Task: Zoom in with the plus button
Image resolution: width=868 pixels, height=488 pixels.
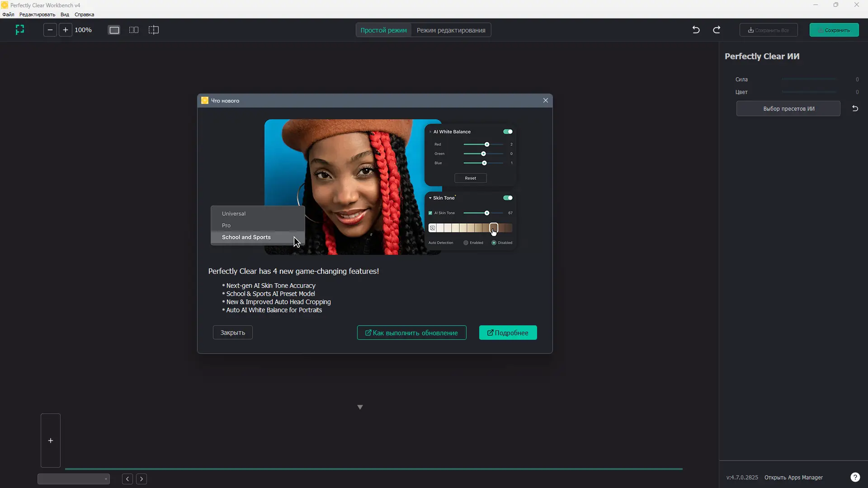Action: (x=66, y=30)
